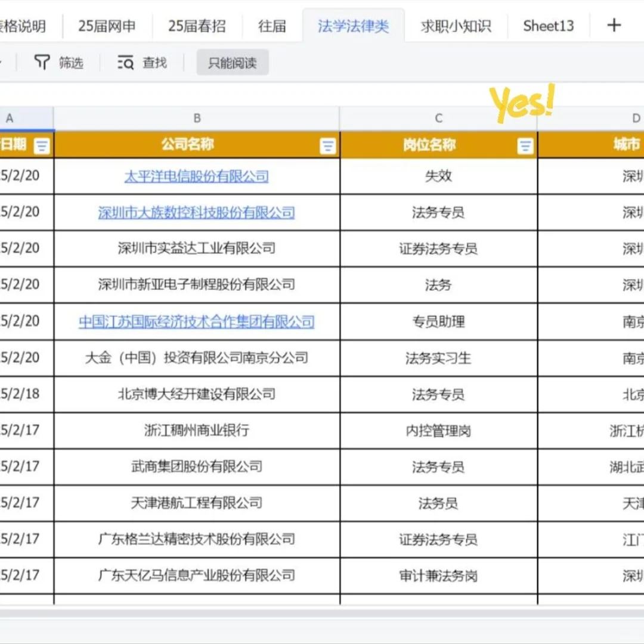Select 法务专员 cell in 武商集团 row
This screenshot has width=644, height=644.
(439, 466)
